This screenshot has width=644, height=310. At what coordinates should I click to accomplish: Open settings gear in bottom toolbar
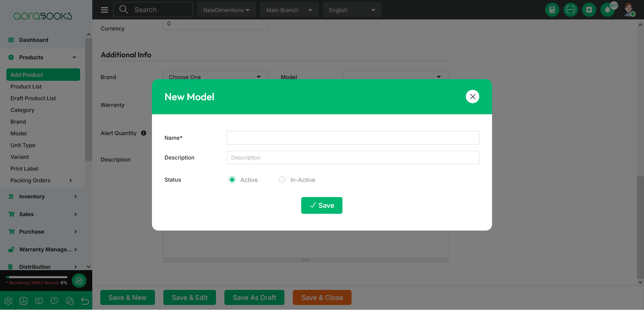coord(8,301)
